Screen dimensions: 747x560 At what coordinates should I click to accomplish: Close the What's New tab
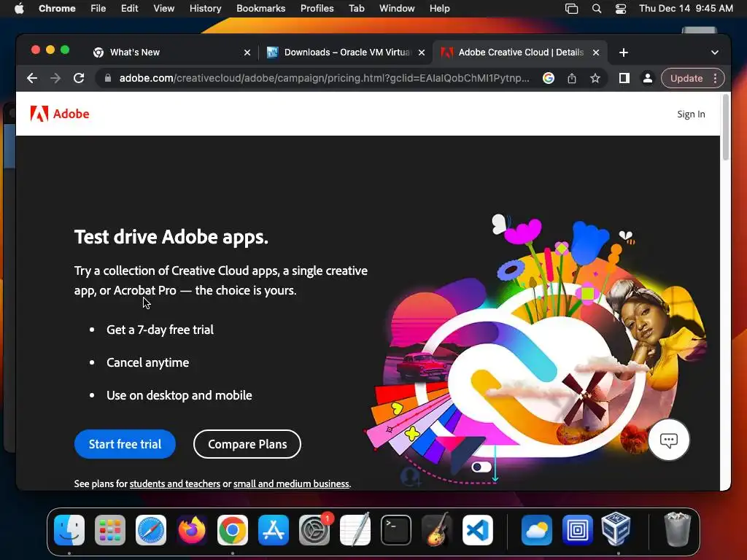pyautogui.click(x=247, y=52)
